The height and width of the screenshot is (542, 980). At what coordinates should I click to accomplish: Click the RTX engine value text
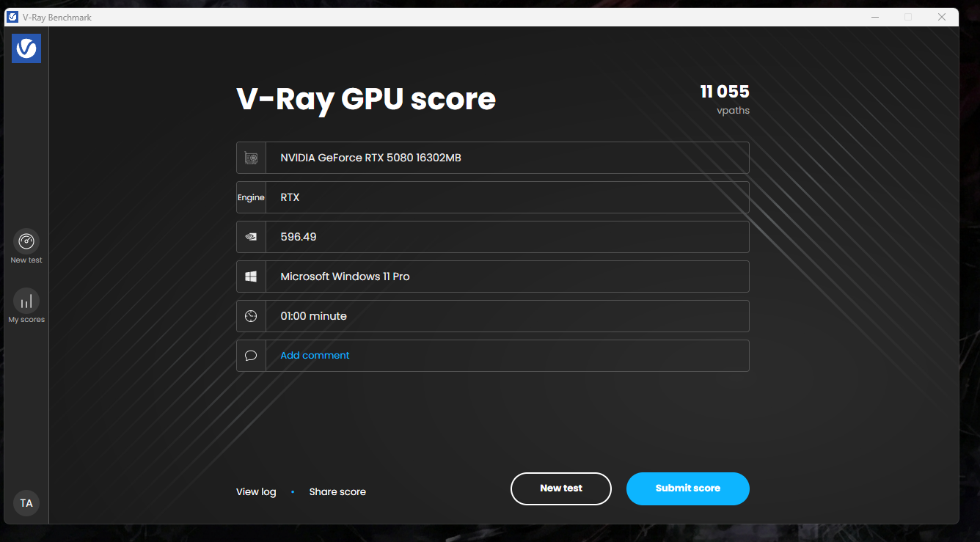click(290, 197)
